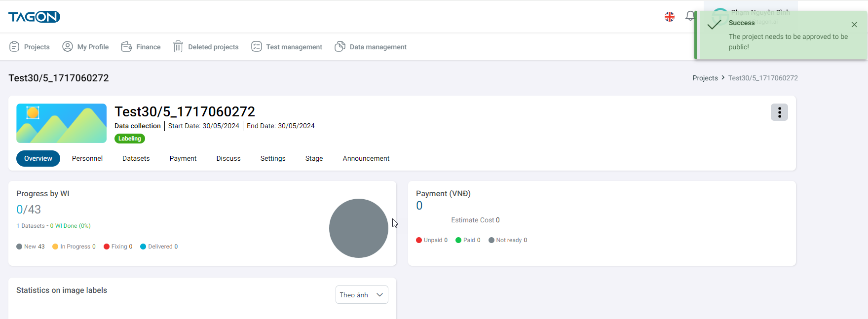
Task: Click Projects breadcrumb link
Action: tap(705, 78)
